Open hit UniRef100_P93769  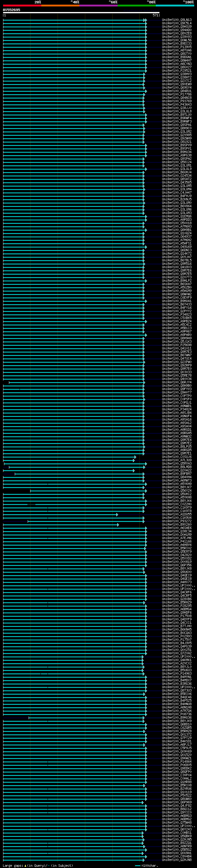177,101
